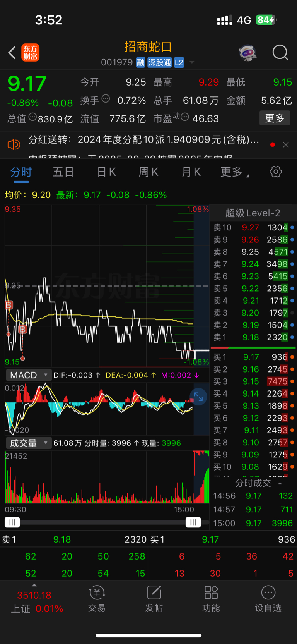
Task: Tap the bottom 买1 9.17 queue header
Action: click(x=223, y=539)
